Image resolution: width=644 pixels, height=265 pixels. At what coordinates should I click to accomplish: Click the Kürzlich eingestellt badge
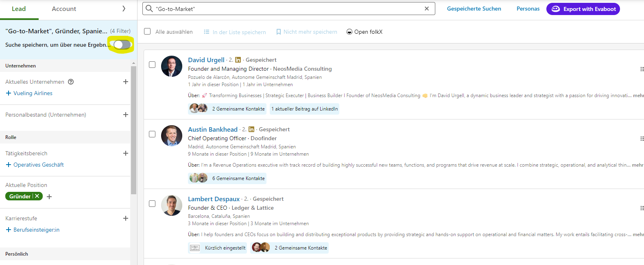point(218,248)
